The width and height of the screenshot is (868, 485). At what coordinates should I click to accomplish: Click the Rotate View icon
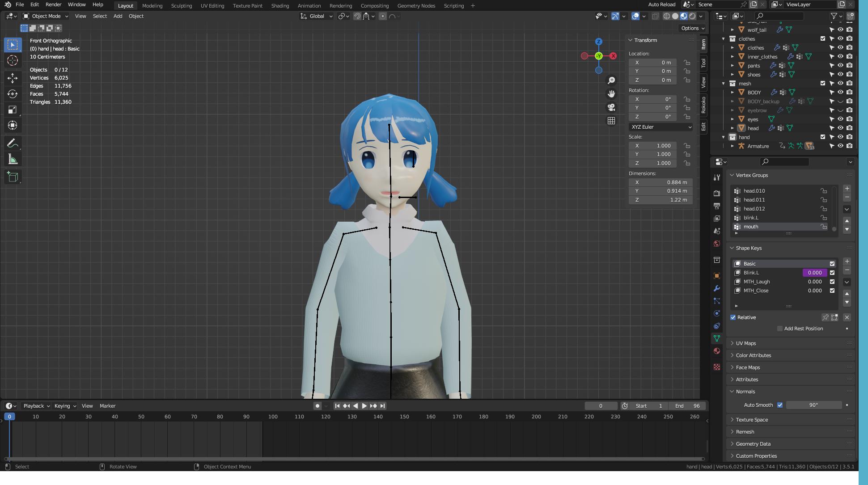tap(102, 467)
